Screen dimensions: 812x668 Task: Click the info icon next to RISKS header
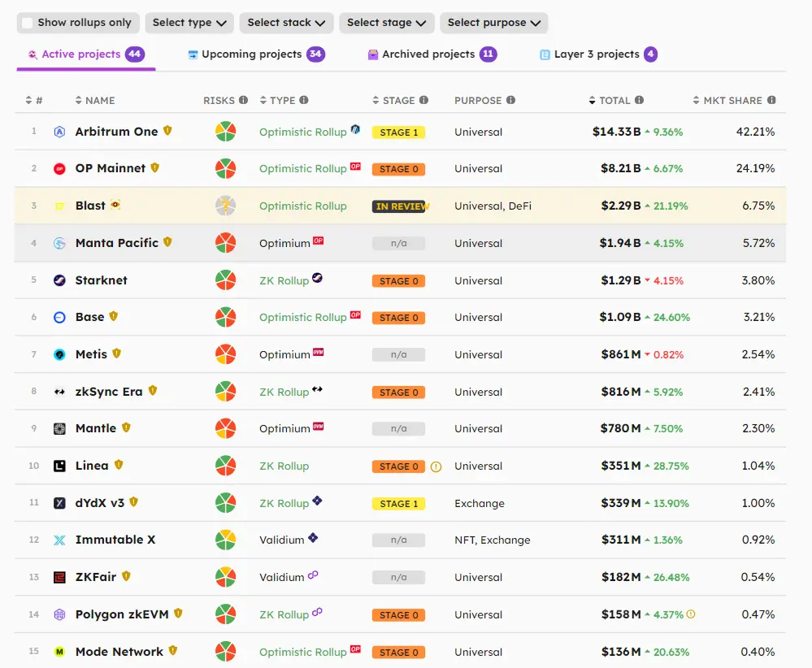[x=243, y=101]
